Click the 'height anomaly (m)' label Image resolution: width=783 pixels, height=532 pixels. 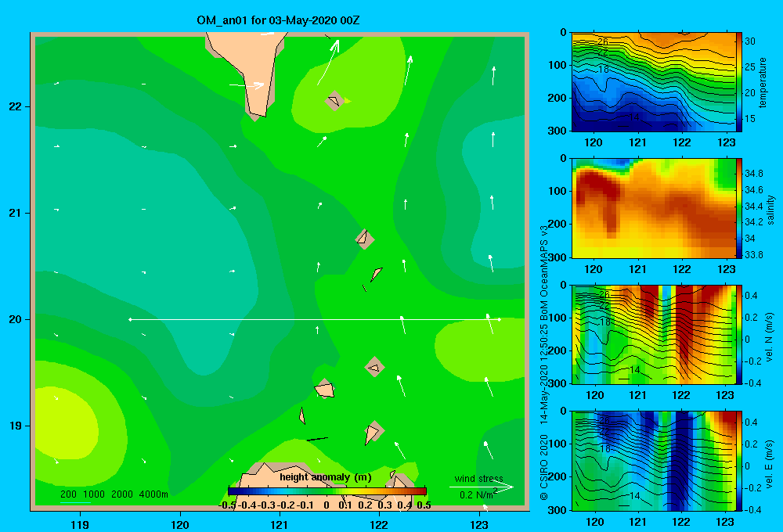(326, 477)
